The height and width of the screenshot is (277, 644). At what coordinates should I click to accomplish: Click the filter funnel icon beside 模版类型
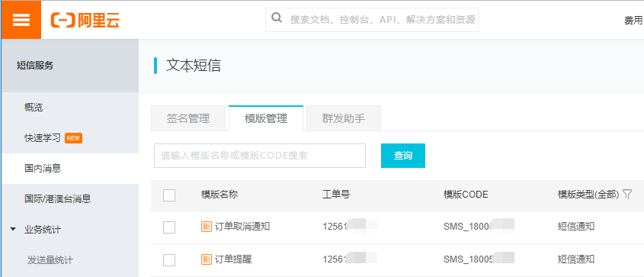click(x=626, y=195)
